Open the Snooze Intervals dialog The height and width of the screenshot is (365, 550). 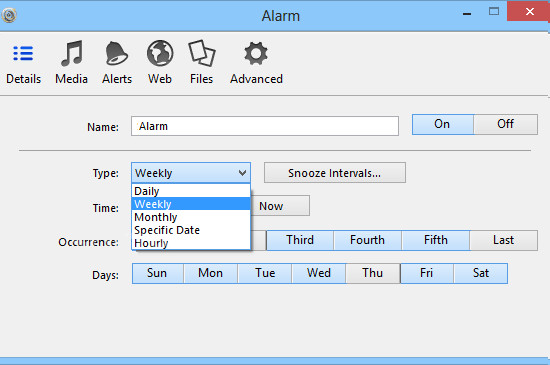click(335, 173)
